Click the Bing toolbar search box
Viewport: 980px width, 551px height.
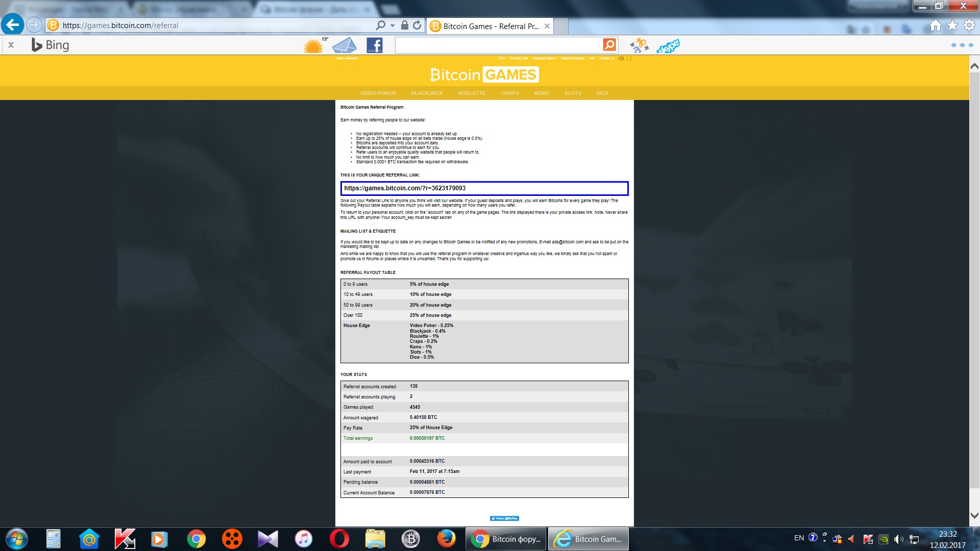pyautogui.click(x=499, y=45)
